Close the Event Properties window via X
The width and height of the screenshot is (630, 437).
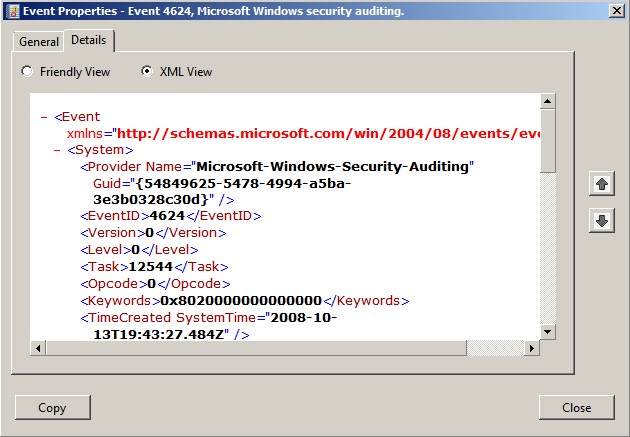coord(613,11)
